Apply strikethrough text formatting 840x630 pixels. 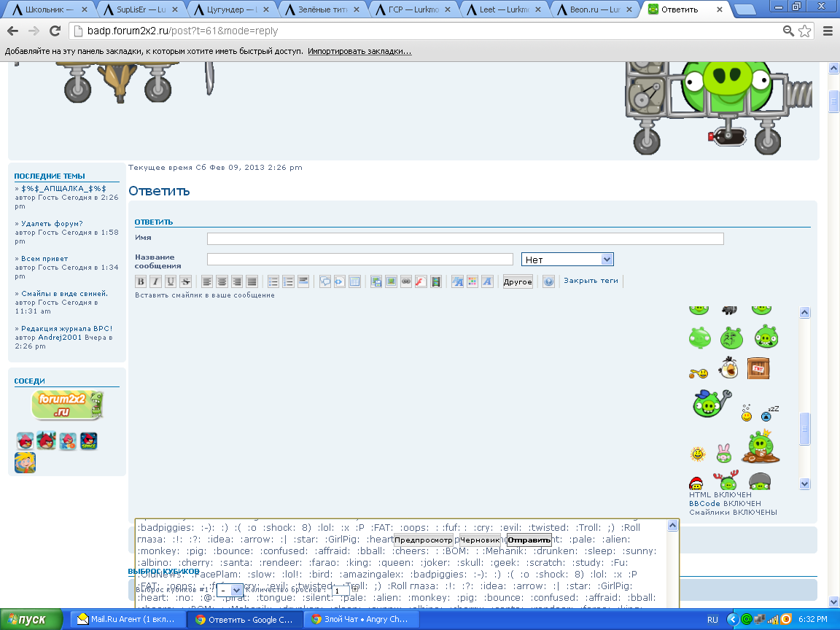click(186, 281)
